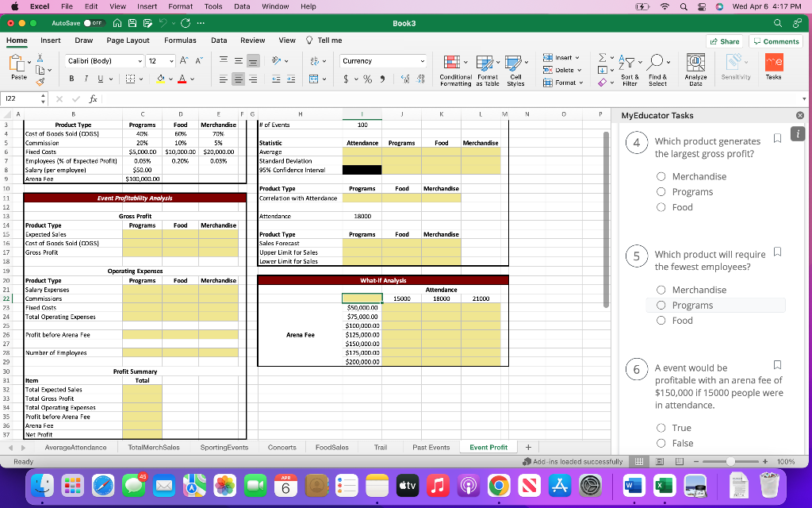The height and width of the screenshot is (508, 812).
Task: Click the worksheet vertical scrollbar
Action: coord(606,220)
